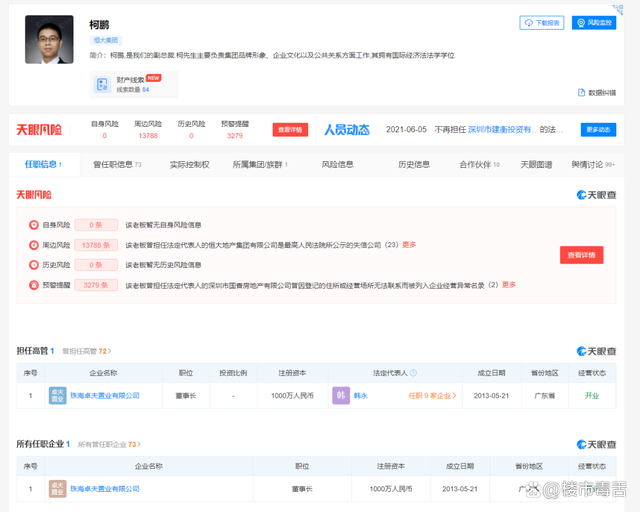Open legal representative 韩永 link
Viewport: 640px width, 512px height.
(x=360, y=395)
